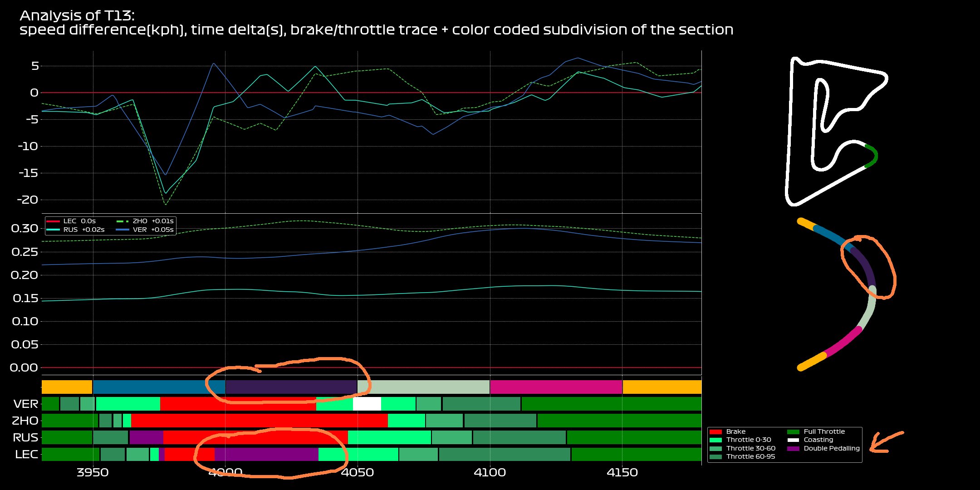The image size is (980, 490).
Task: Select the "RUS +0.02s" legend label
Action: tap(84, 230)
